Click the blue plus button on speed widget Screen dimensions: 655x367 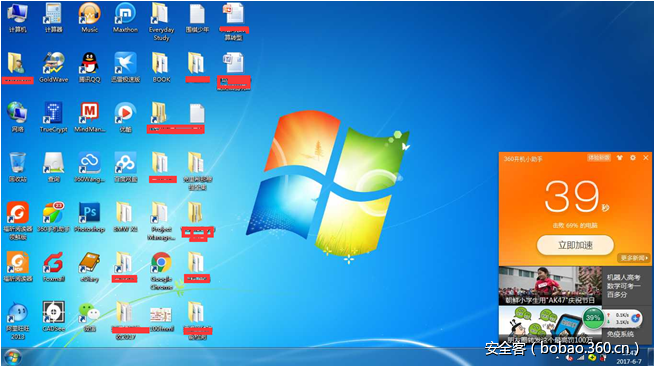[x=636, y=318]
